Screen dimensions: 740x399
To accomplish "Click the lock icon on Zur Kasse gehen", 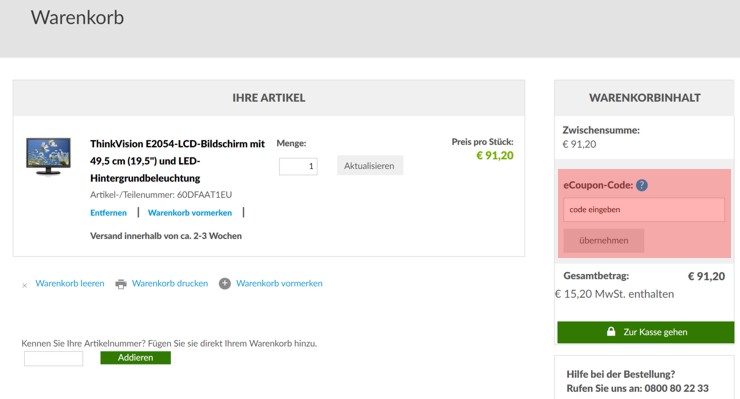I will point(611,331).
